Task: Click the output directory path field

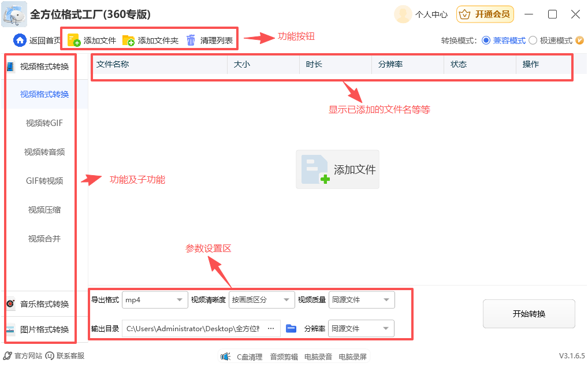Action: pyautogui.click(x=192, y=328)
